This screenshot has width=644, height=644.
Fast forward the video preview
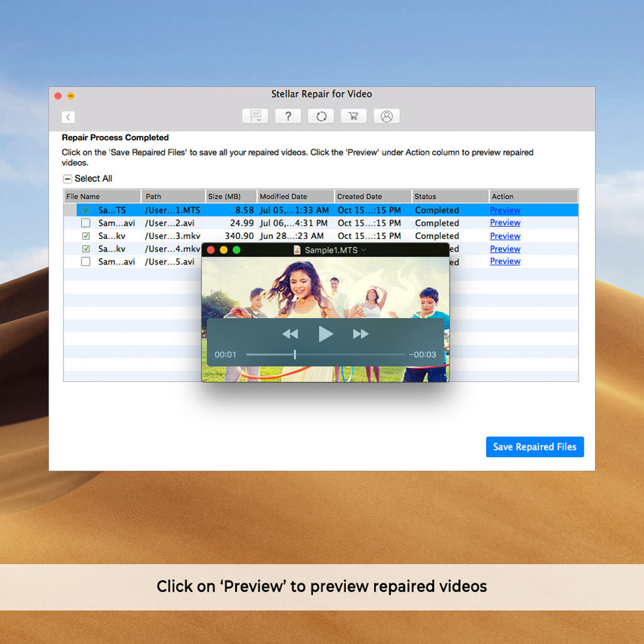[360, 334]
